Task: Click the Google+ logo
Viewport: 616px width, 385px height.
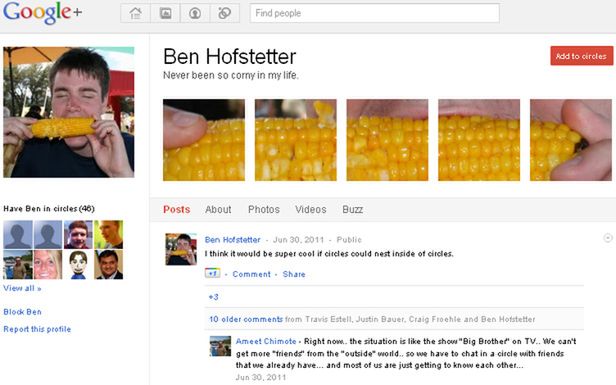Action: tap(42, 13)
